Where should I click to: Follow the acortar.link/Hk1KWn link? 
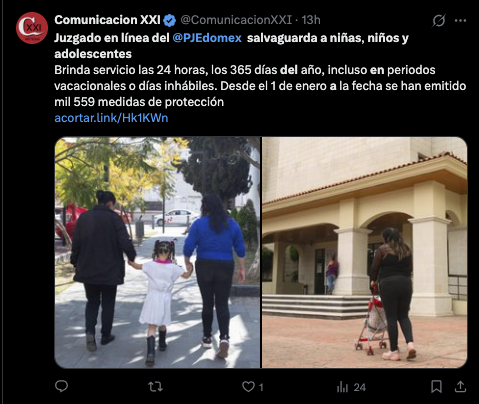(111, 118)
